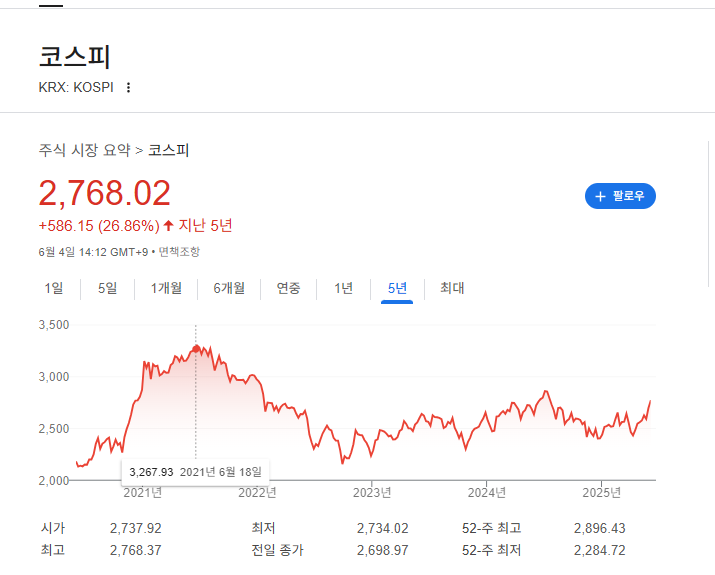Click the 팔로우 follow button
Viewport: 715px width, 575px height.
click(x=620, y=196)
